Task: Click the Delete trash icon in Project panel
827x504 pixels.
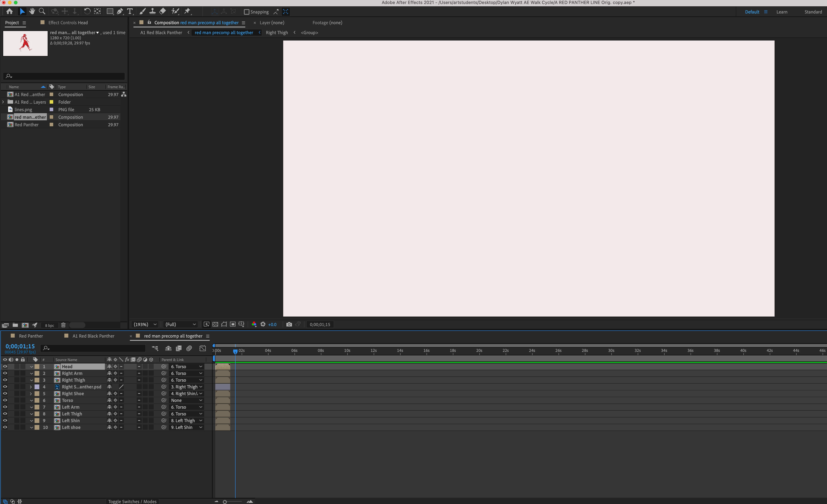Action: pos(63,325)
